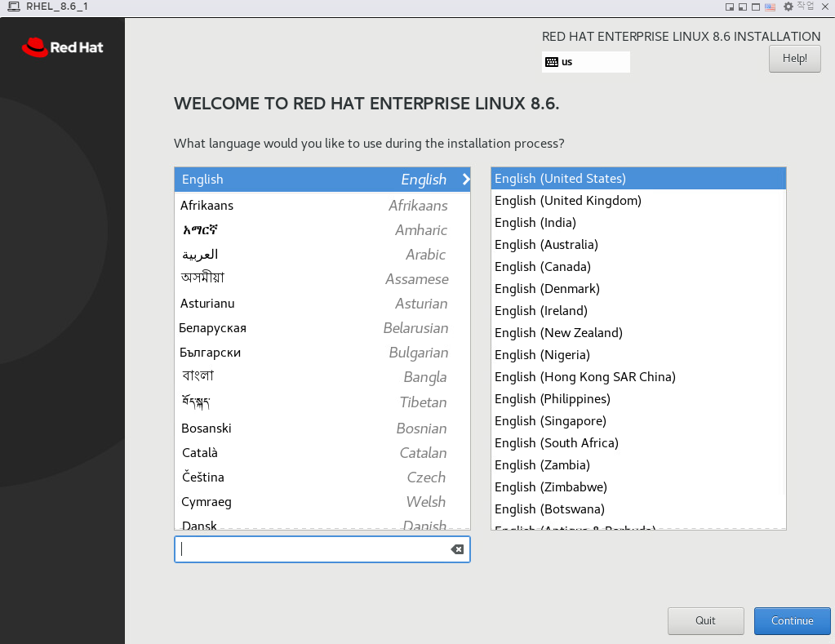
Task: Clear the language search field with backspace icon
Action: (x=457, y=549)
